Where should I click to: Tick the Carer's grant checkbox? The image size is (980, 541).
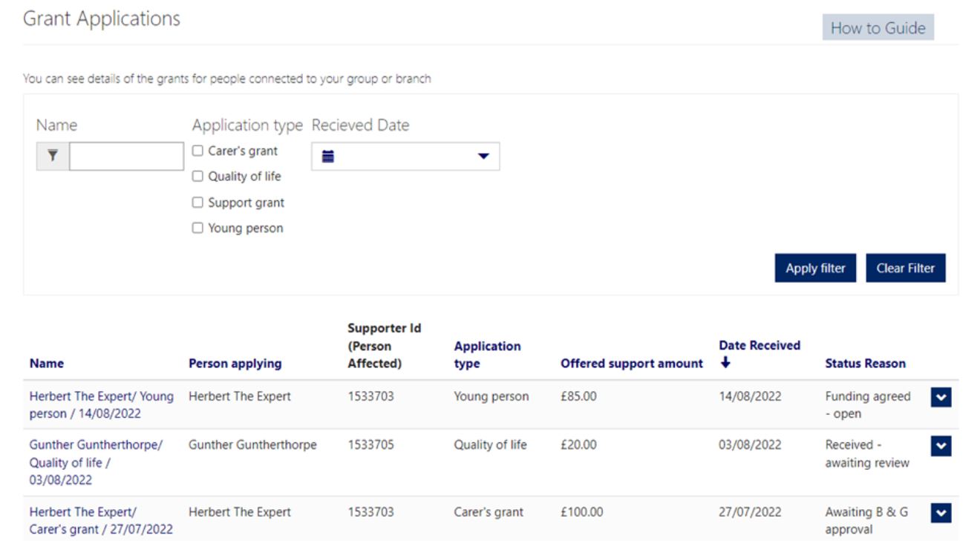(x=197, y=151)
